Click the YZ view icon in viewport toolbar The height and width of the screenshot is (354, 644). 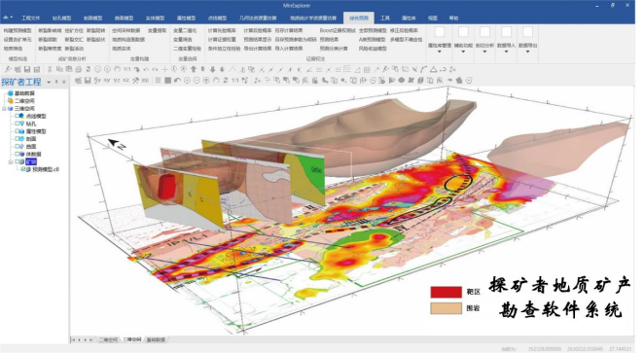117,81
